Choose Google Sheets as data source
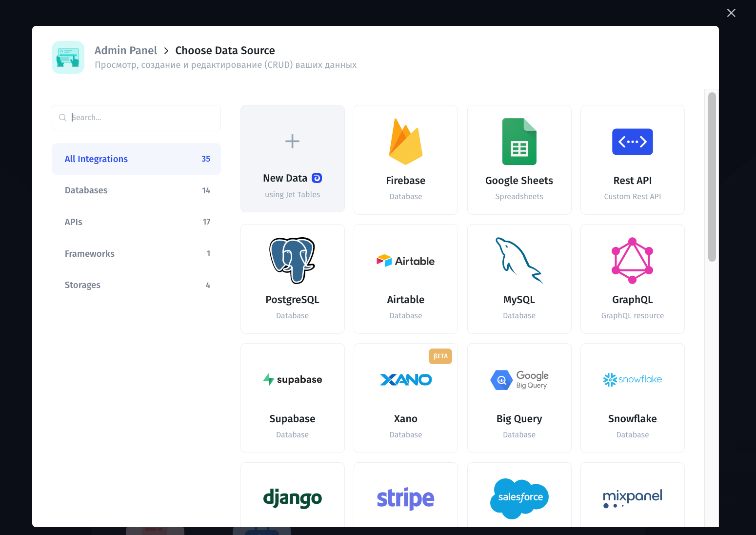 (519, 160)
